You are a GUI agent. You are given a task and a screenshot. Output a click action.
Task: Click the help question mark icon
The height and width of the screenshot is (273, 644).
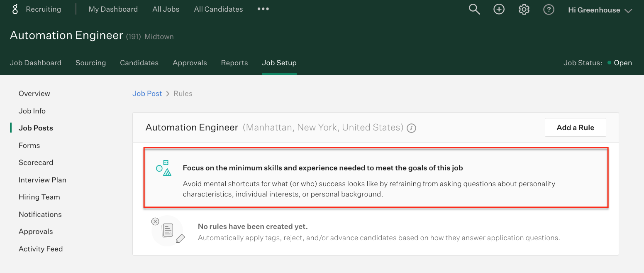549,9
